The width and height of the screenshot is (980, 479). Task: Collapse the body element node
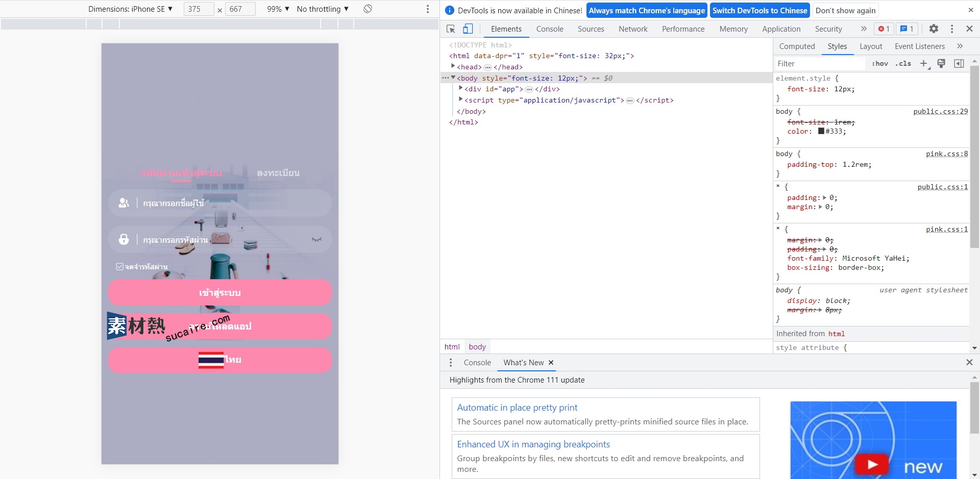coord(453,78)
